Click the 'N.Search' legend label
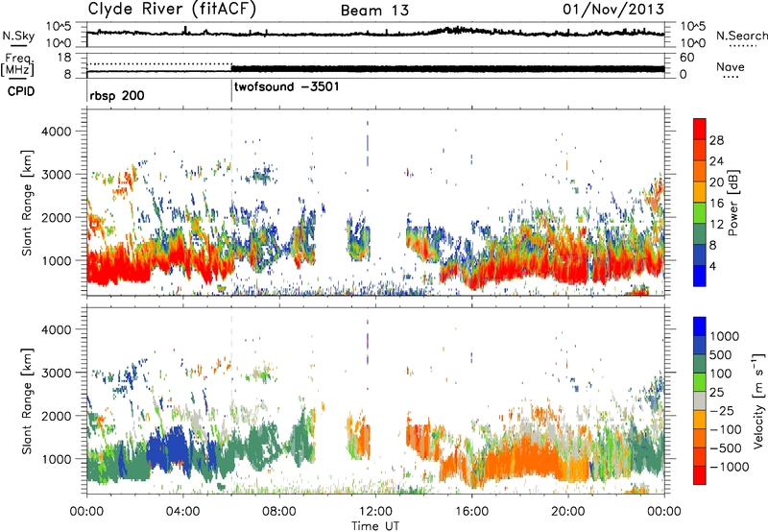Viewport: 768px width, 532px height. coord(741,36)
